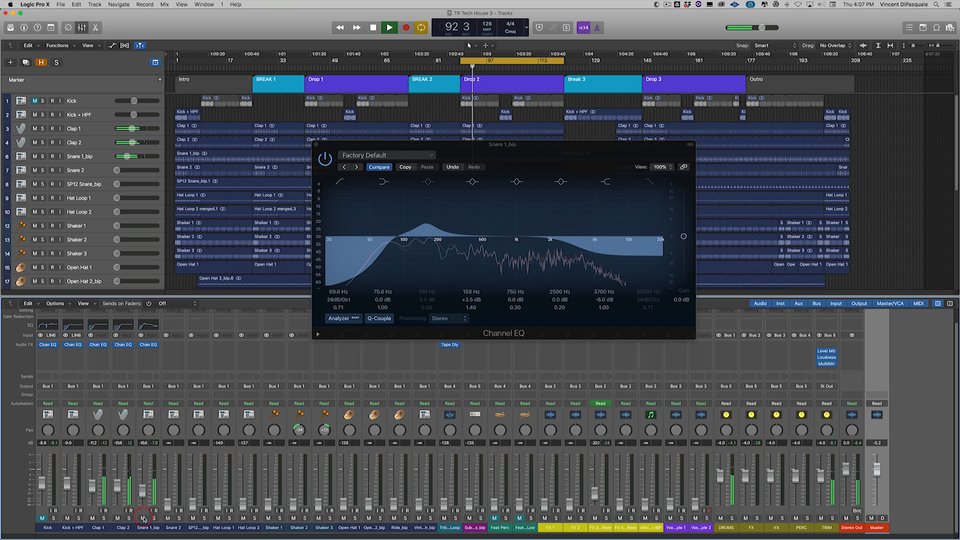Open the Mix menu
This screenshot has width=960, height=540.
click(x=165, y=4)
